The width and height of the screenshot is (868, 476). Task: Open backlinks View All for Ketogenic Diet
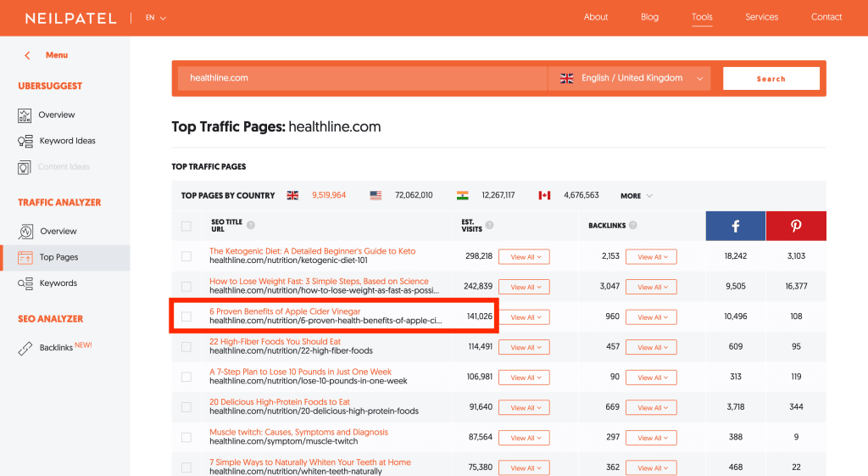(651, 257)
